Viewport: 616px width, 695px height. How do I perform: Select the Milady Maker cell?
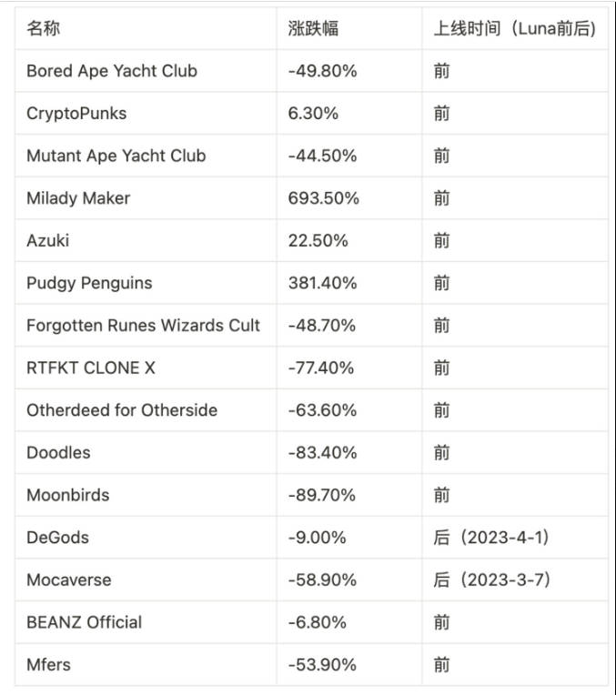[x=78, y=198]
